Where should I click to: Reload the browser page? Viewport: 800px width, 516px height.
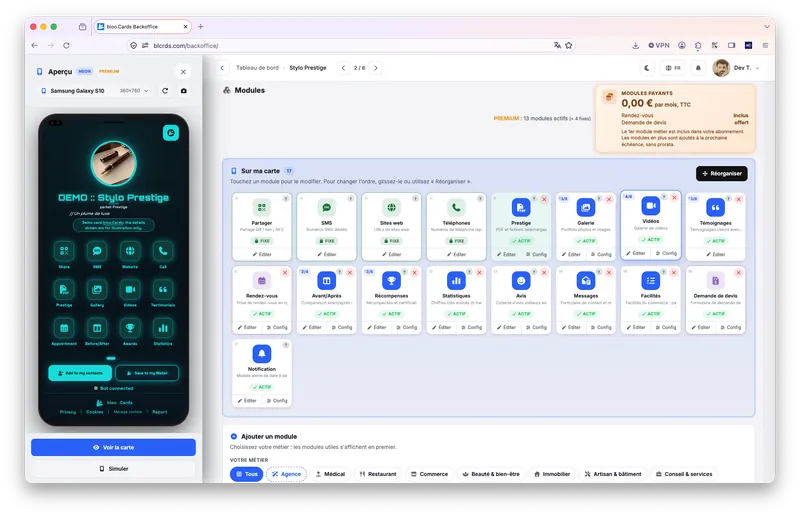66,45
